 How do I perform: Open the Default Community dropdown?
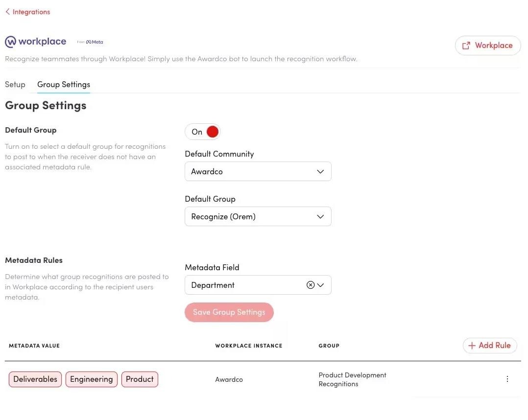(x=258, y=172)
